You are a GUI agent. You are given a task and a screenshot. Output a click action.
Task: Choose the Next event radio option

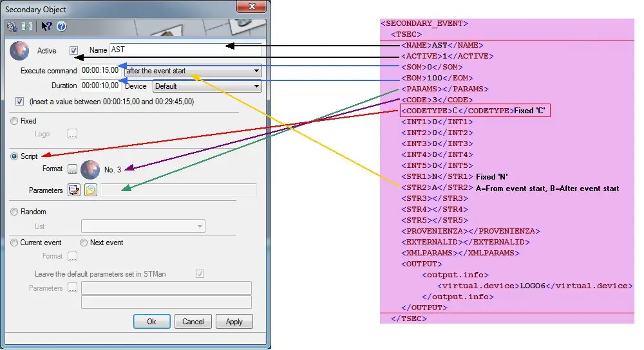84,243
